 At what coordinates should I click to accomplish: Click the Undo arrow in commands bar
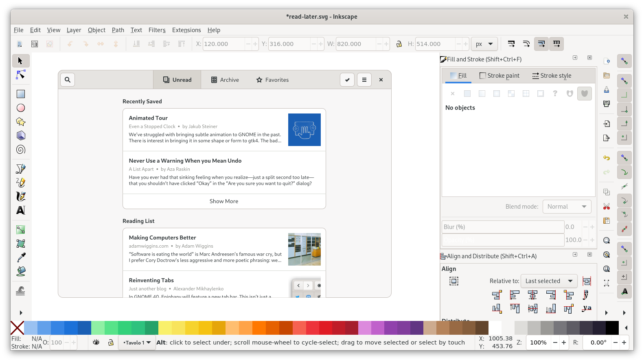point(607,158)
